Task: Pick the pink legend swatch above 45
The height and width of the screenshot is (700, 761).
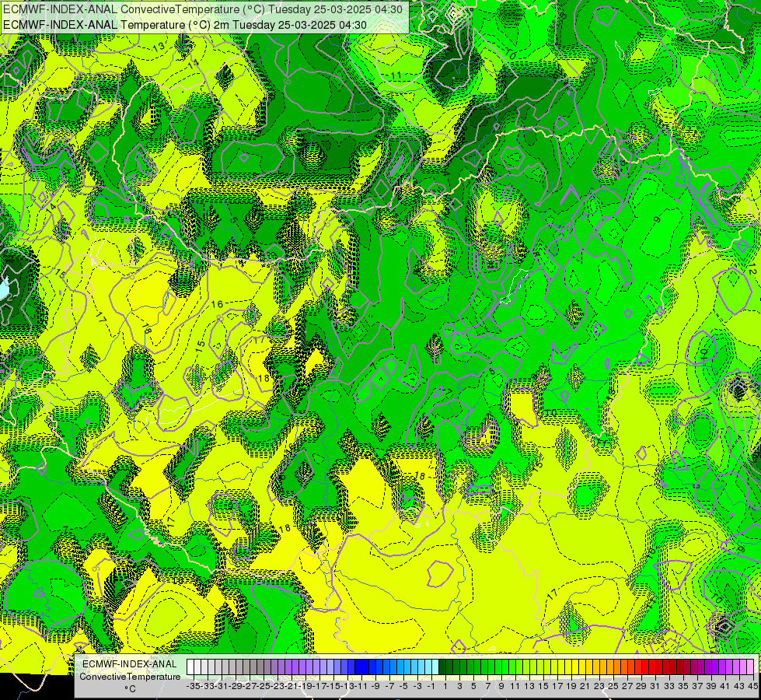Action: tap(750, 667)
